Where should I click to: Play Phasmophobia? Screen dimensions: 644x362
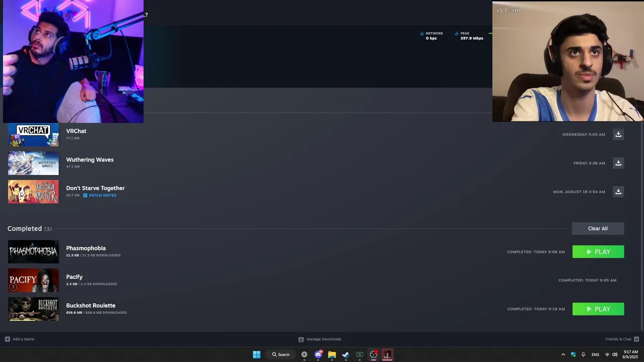[x=598, y=252]
